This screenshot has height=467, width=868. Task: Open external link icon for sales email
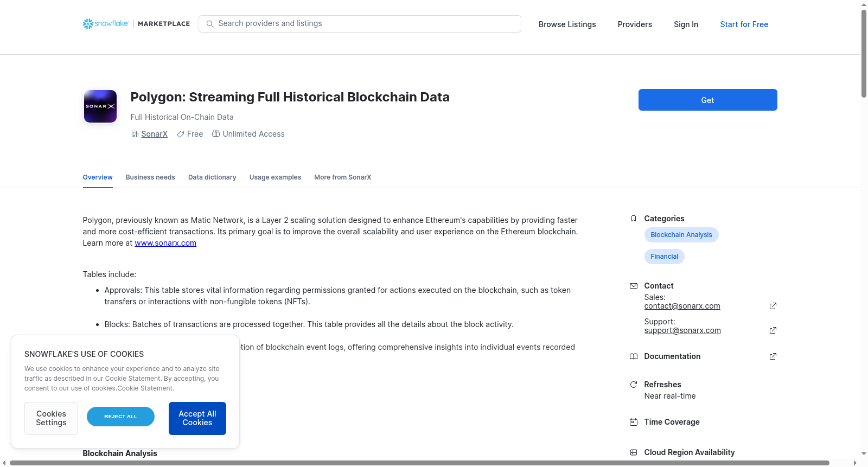point(773,306)
